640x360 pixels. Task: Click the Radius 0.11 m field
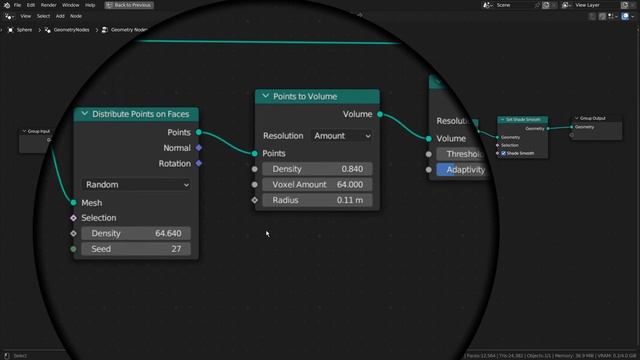click(x=317, y=200)
